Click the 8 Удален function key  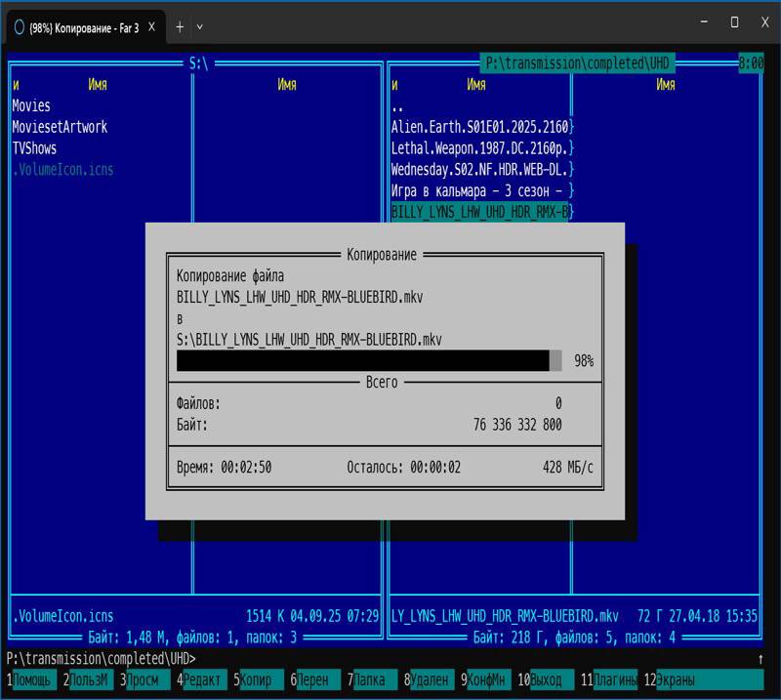click(429, 679)
